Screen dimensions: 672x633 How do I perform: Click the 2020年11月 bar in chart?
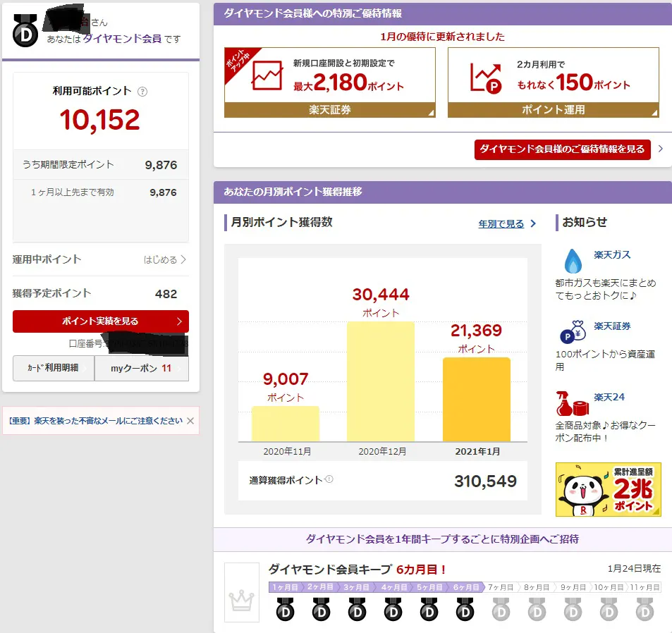tap(286, 424)
